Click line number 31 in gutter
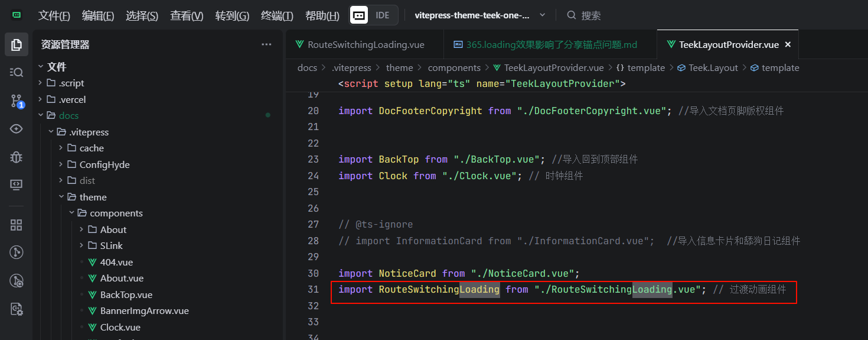 pos(313,289)
